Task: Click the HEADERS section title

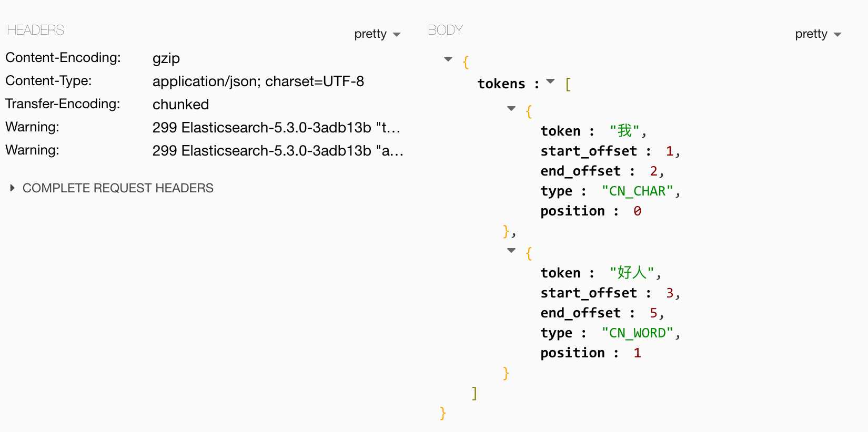Action: (x=36, y=30)
